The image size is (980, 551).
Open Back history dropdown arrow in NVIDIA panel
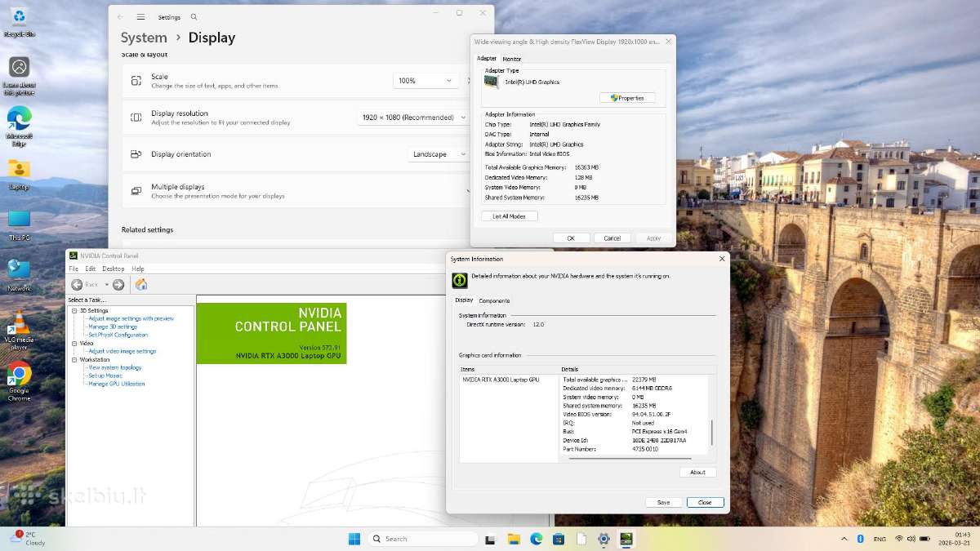106,284
